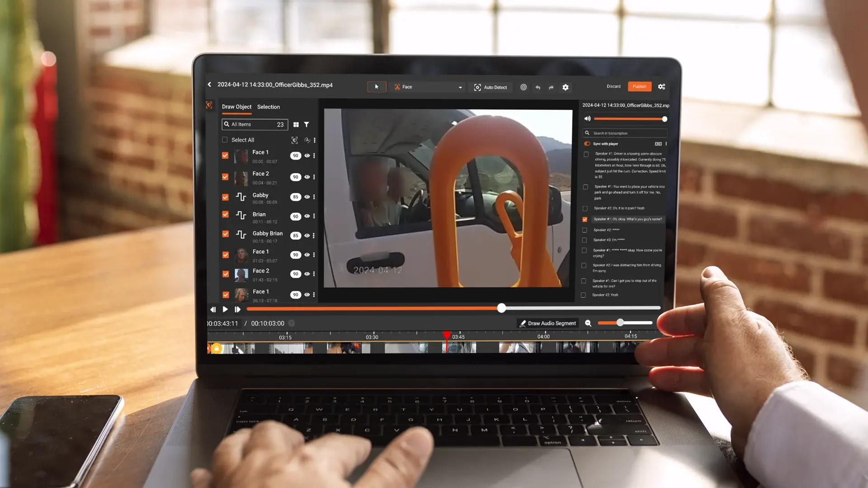Click the zoom out magnifier on the timeline
The width and height of the screenshot is (868, 488).
click(588, 323)
